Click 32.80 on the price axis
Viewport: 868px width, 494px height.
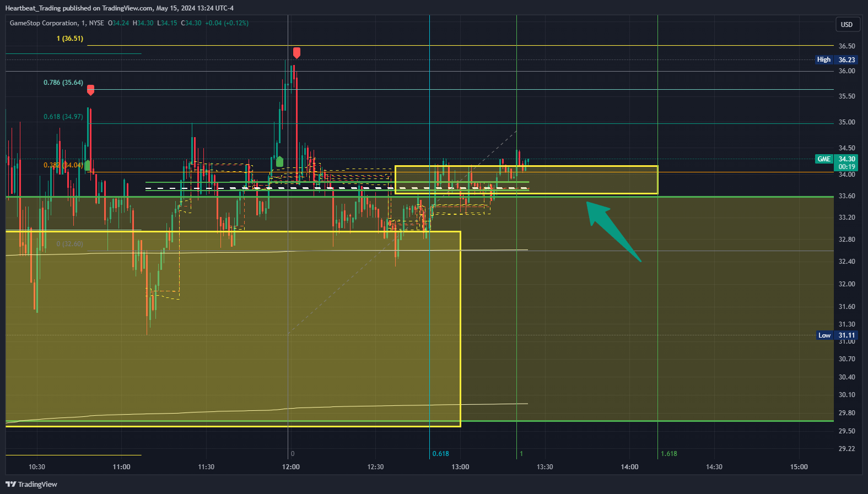847,240
